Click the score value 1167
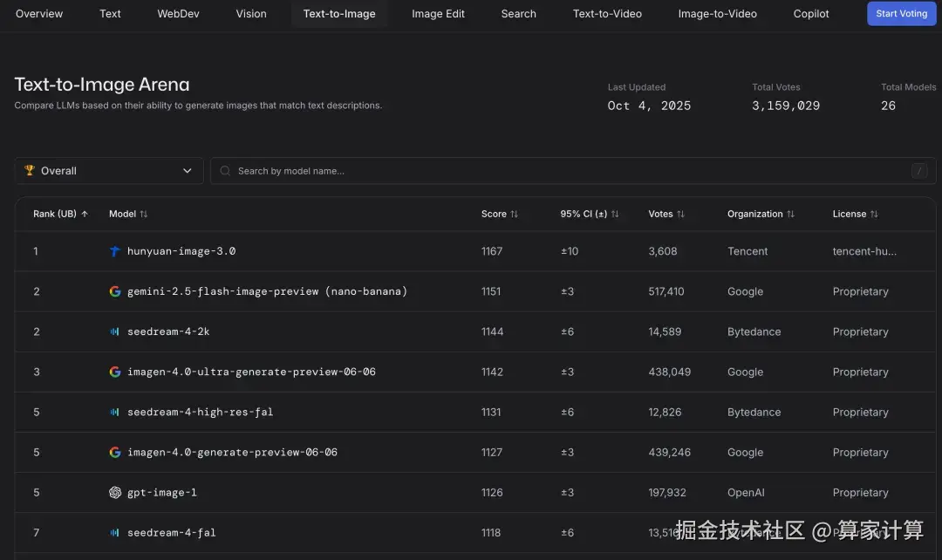Image resolution: width=942 pixels, height=560 pixels. click(491, 251)
